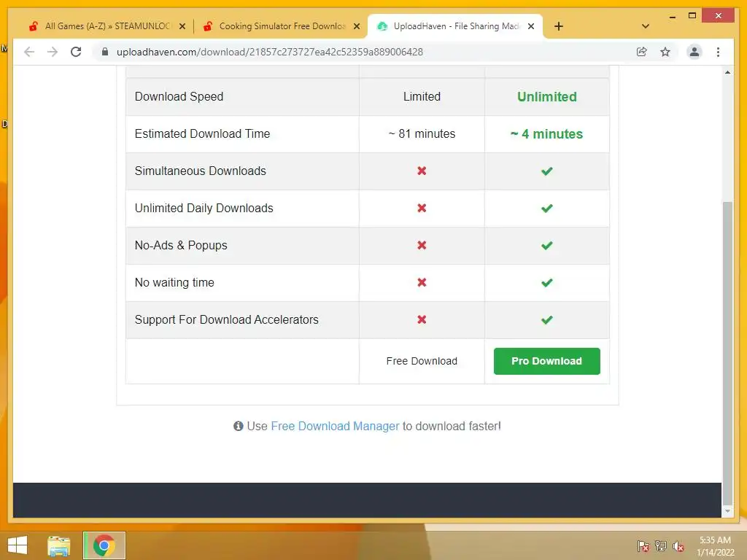
Task: Click the browser forward arrow
Action: tap(53, 52)
